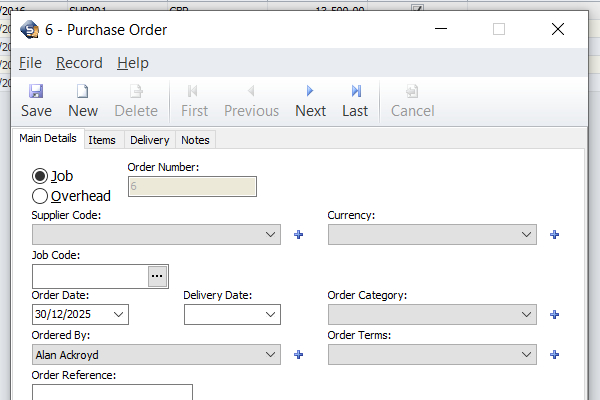
Task: Click the Save floppy disk icon
Action: pyautogui.click(x=36, y=91)
